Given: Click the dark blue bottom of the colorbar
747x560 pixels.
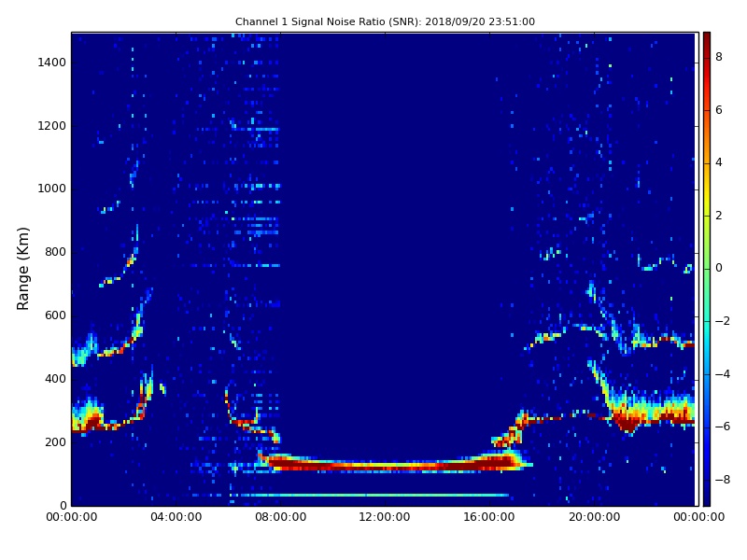Looking at the screenshot, I should pos(707,496).
